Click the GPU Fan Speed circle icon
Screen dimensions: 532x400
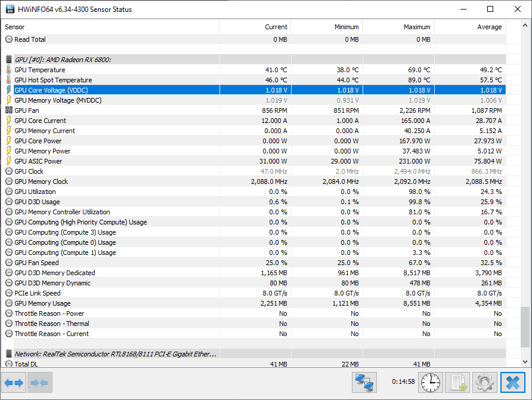[x=9, y=263]
